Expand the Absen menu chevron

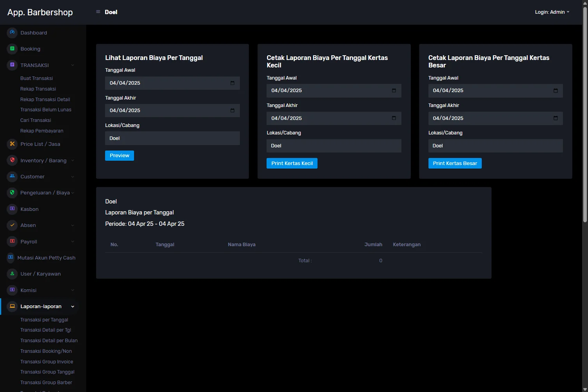coord(73,225)
